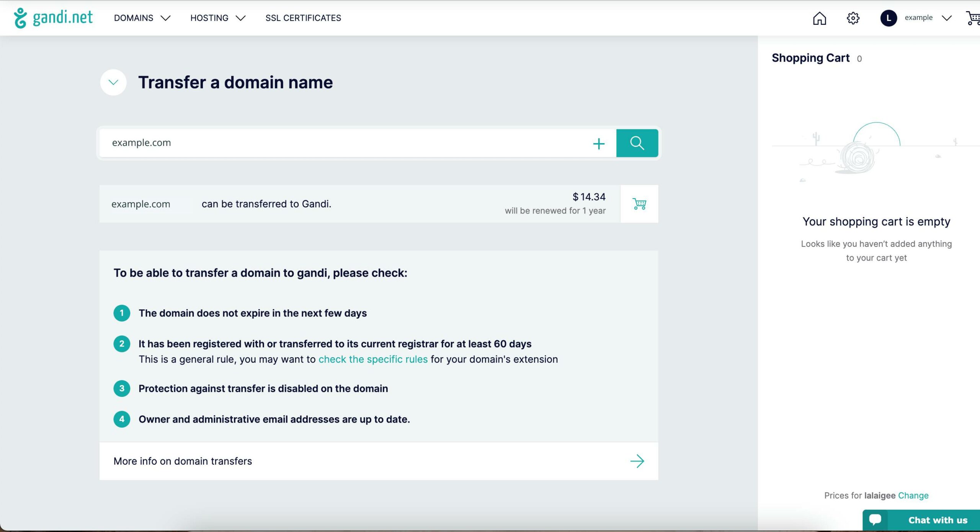Follow the More info arrow icon
The width and height of the screenshot is (980, 532).
click(637, 461)
